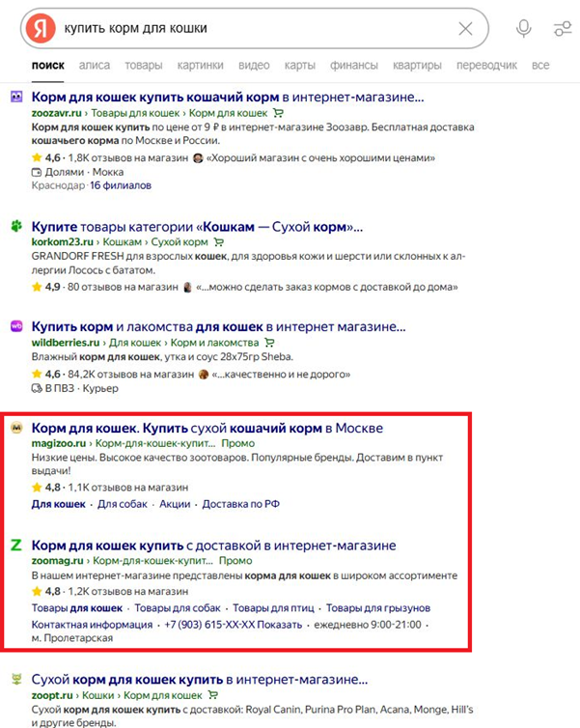
Task: Open 'Доставка по РФ' sitelink
Action: click(x=241, y=504)
